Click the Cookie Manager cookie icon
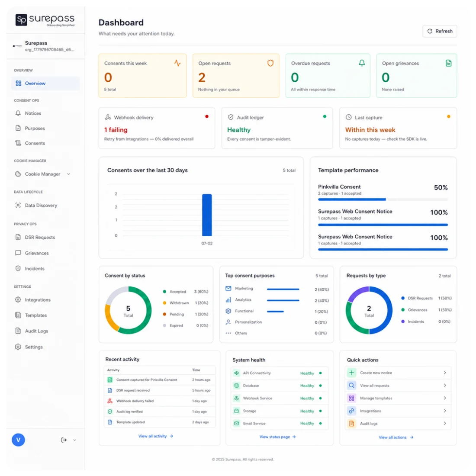 pos(18,174)
